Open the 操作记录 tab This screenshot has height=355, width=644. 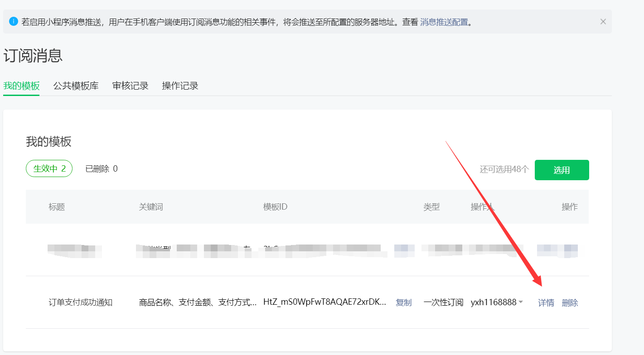tap(180, 86)
